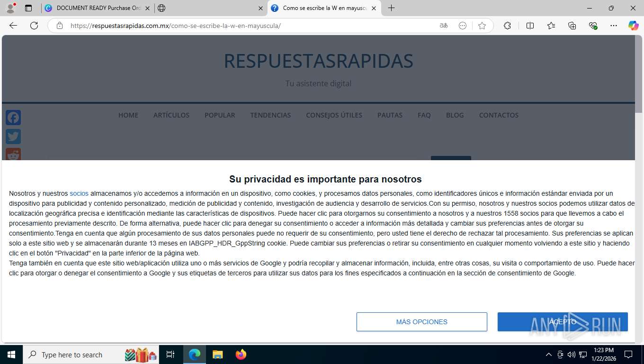Open the clock showing 1:23 PM
This screenshot has height=364, width=644.
click(x=603, y=355)
